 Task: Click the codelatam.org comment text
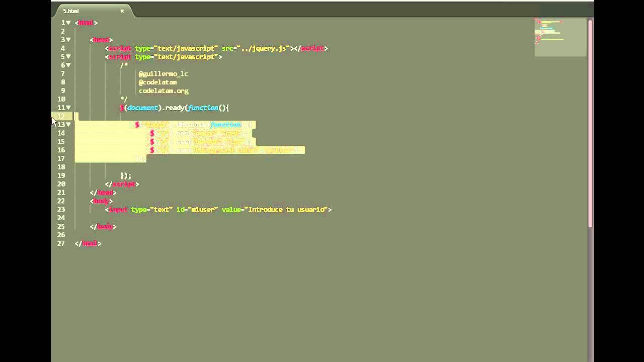coord(164,90)
